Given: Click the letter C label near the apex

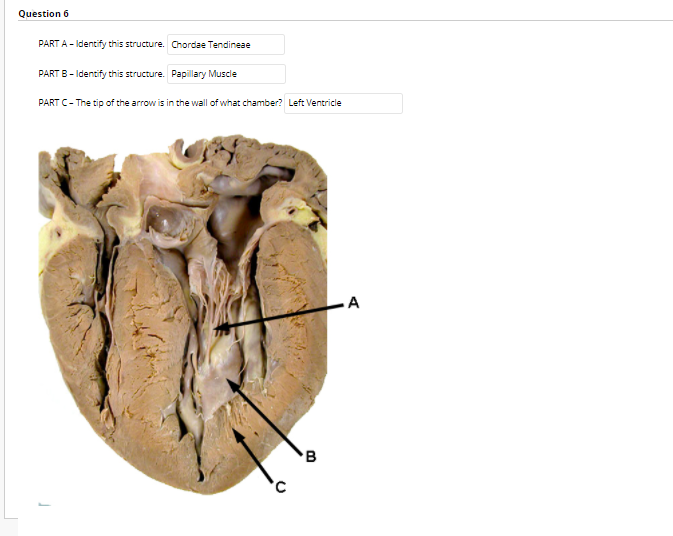Looking at the screenshot, I should pos(280,487).
